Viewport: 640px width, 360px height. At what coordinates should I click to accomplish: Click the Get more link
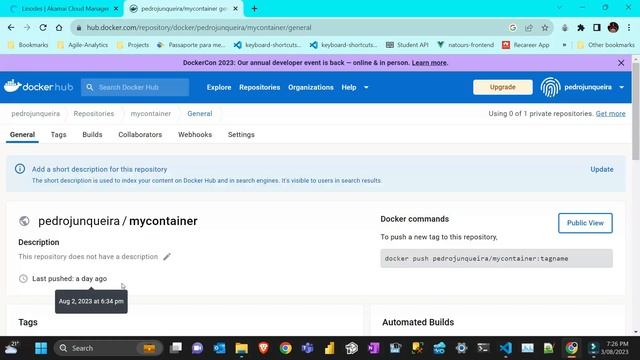point(610,113)
